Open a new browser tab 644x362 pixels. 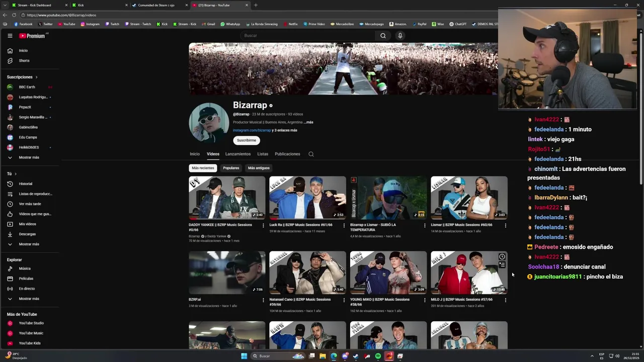pyautogui.click(x=256, y=5)
